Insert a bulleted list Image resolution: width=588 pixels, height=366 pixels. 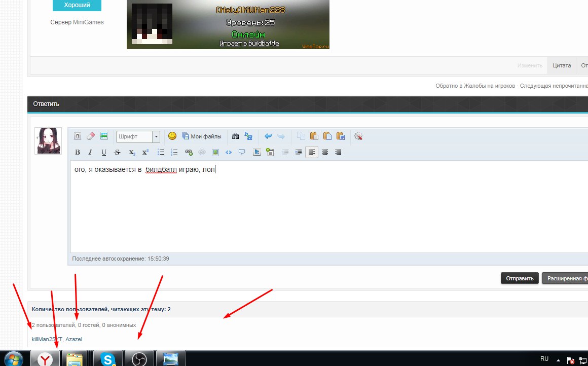point(161,152)
